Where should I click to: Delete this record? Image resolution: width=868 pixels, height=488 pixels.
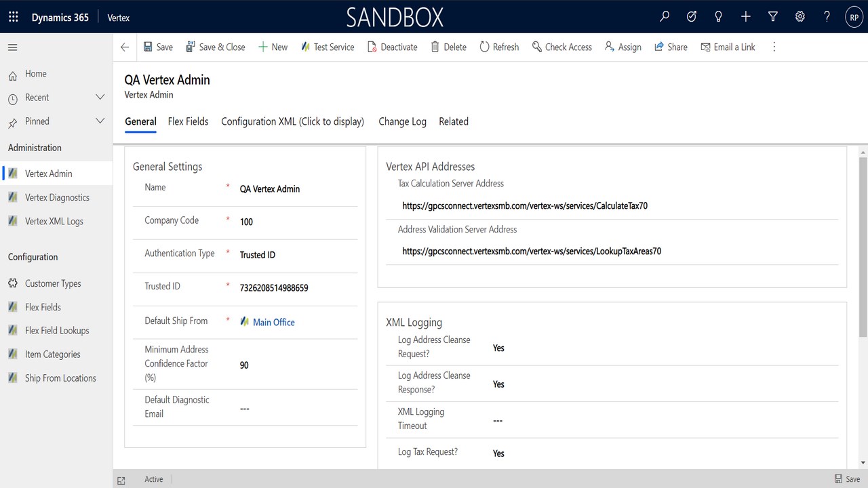(448, 47)
